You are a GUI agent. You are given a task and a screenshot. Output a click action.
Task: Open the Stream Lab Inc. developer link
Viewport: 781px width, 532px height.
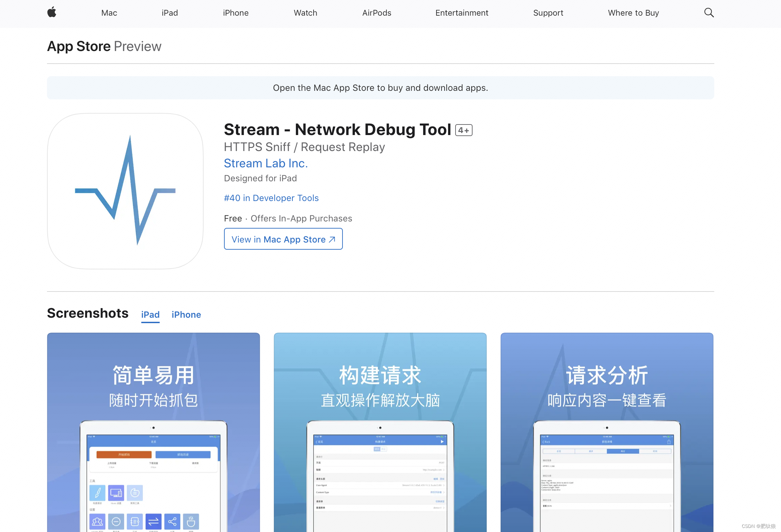(x=266, y=163)
